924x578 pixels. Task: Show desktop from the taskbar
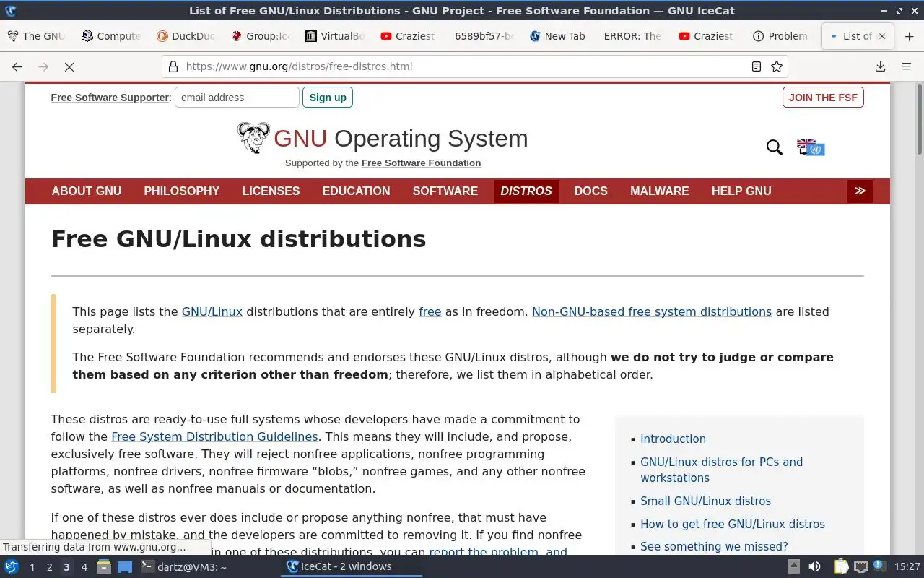(125, 567)
